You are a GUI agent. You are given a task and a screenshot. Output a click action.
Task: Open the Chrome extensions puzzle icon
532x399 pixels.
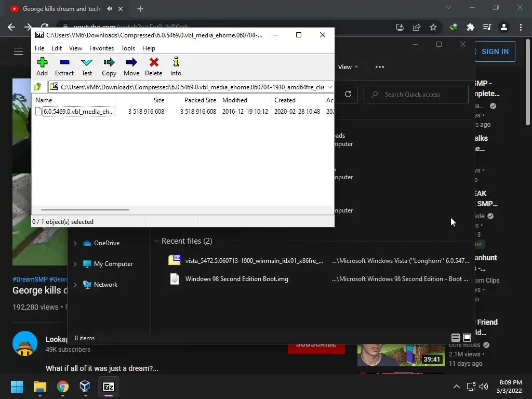click(471, 27)
